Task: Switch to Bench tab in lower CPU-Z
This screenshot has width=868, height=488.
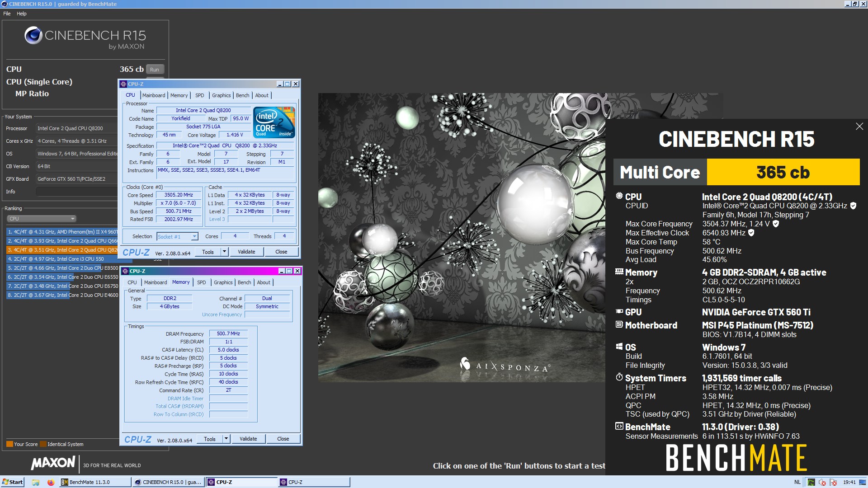Action: click(x=245, y=282)
